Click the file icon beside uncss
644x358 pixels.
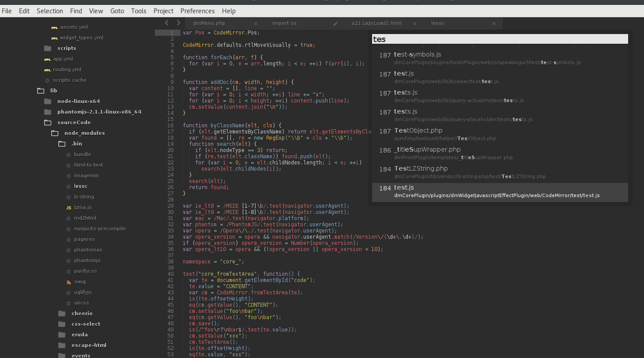[68, 303]
